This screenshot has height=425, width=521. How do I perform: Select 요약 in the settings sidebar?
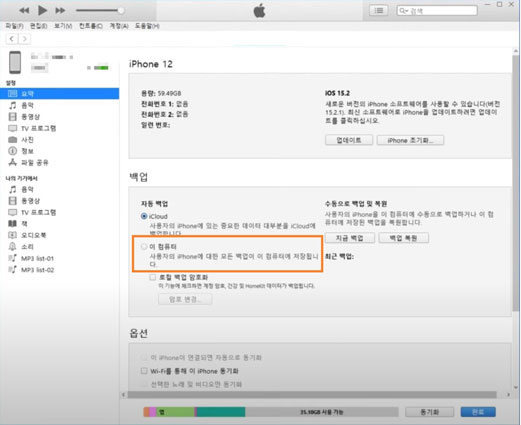pyautogui.click(x=59, y=94)
